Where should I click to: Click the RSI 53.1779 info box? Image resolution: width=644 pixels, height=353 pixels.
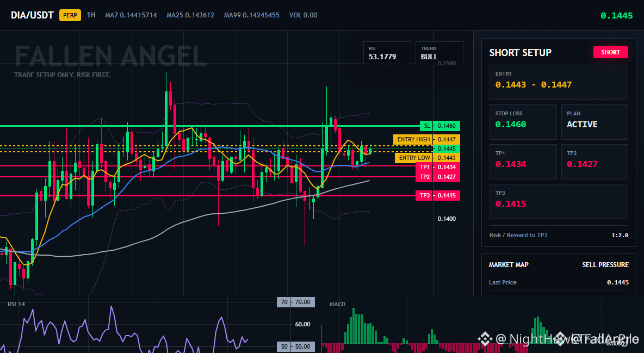pos(387,53)
